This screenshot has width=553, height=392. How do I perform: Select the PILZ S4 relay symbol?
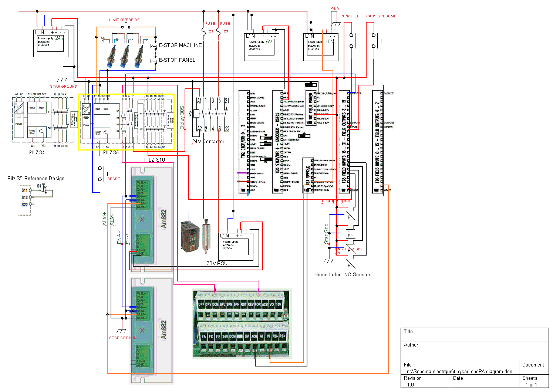41,119
